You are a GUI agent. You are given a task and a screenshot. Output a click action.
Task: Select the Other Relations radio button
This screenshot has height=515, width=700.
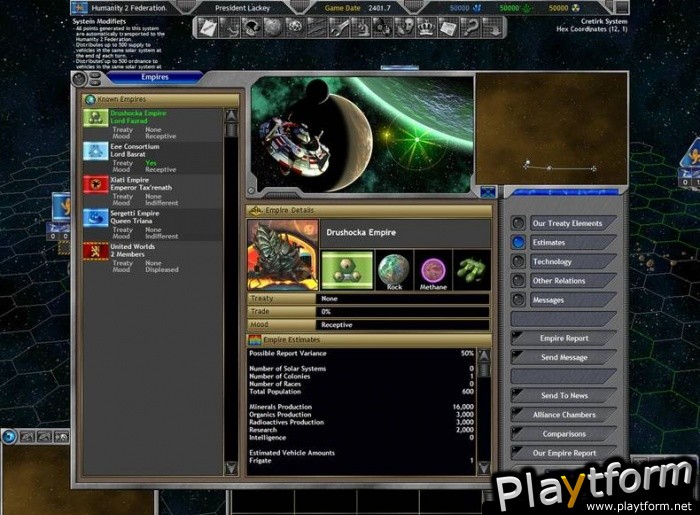(x=518, y=280)
